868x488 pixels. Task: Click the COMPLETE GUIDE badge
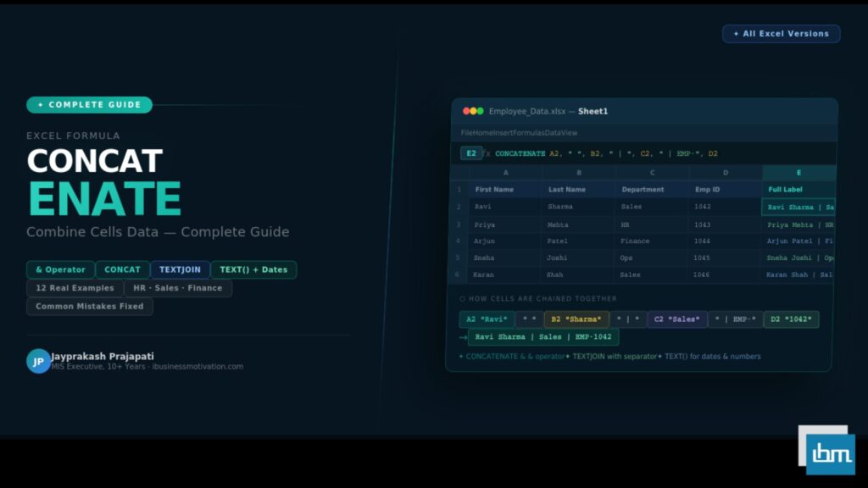(89, 104)
